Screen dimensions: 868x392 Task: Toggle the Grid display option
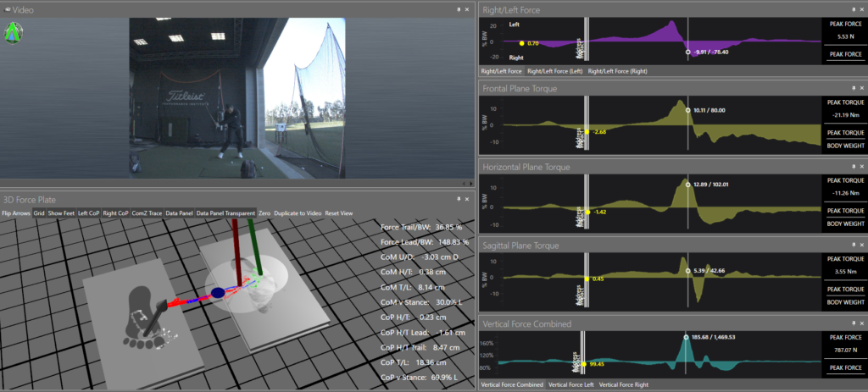pyautogui.click(x=39, y=213)
